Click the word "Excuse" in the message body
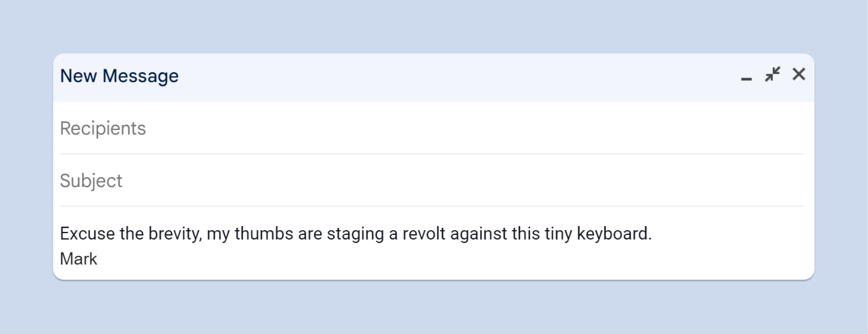This screenshot has width=868, height=334. 87,233
